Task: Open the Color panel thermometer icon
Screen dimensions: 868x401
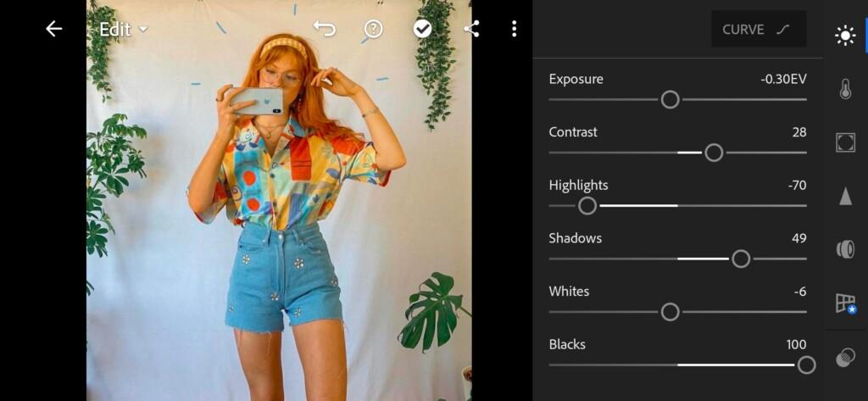Action: [x=845, y=89]
